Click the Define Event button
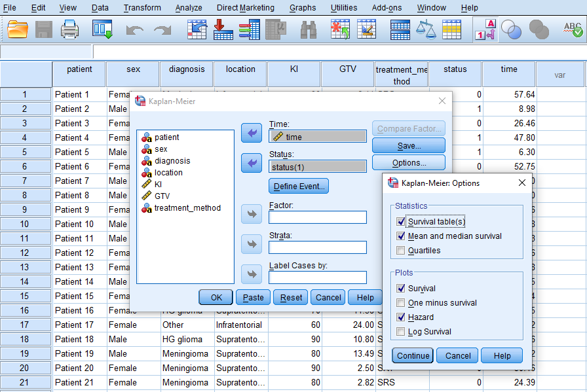Image resolution: width=587 pixels, height=392 pixels. point(299,187)
